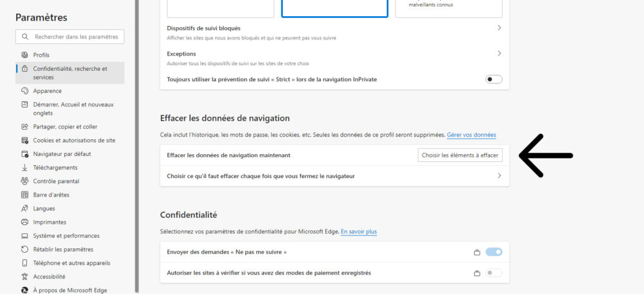Click the Téléchargements download icon

click(24, 168)
